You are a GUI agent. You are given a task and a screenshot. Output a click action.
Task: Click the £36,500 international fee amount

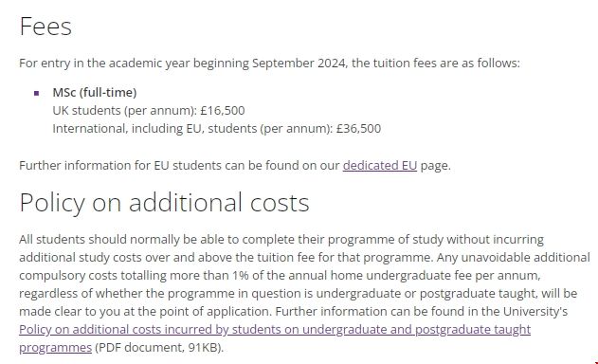click(x=358, y=129)
